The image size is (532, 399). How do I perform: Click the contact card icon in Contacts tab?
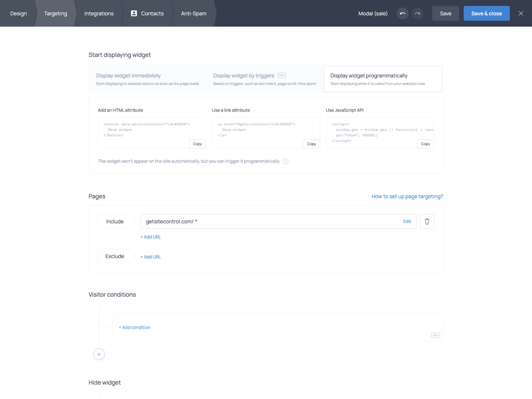click(x=134, y=13)
